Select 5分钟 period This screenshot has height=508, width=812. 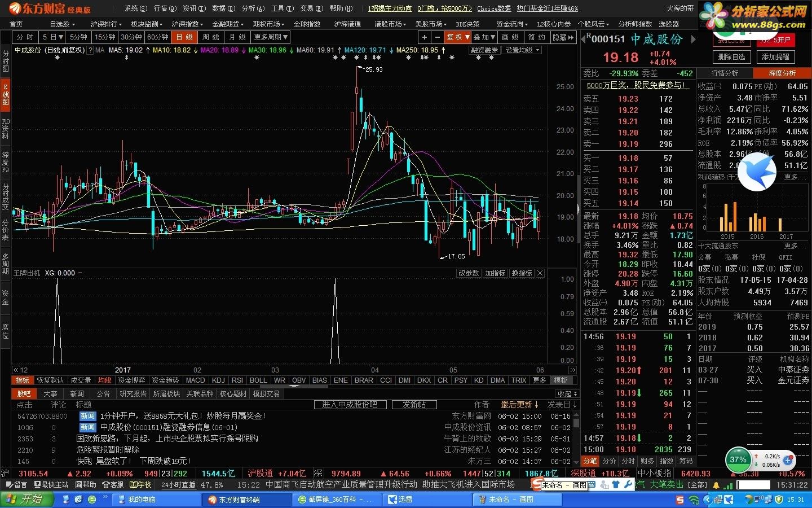78,37
